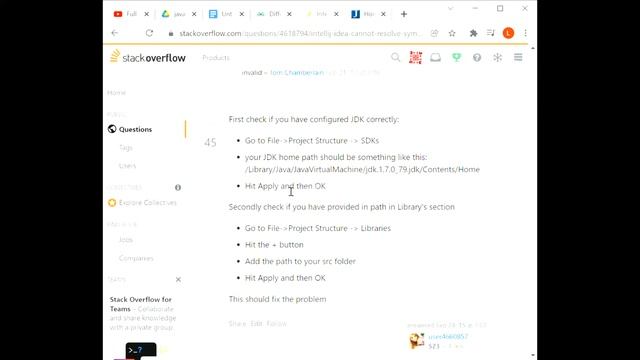Viewport: 640px width, 360px height.
Task: Open the help question mark icon
Action: 477,58
